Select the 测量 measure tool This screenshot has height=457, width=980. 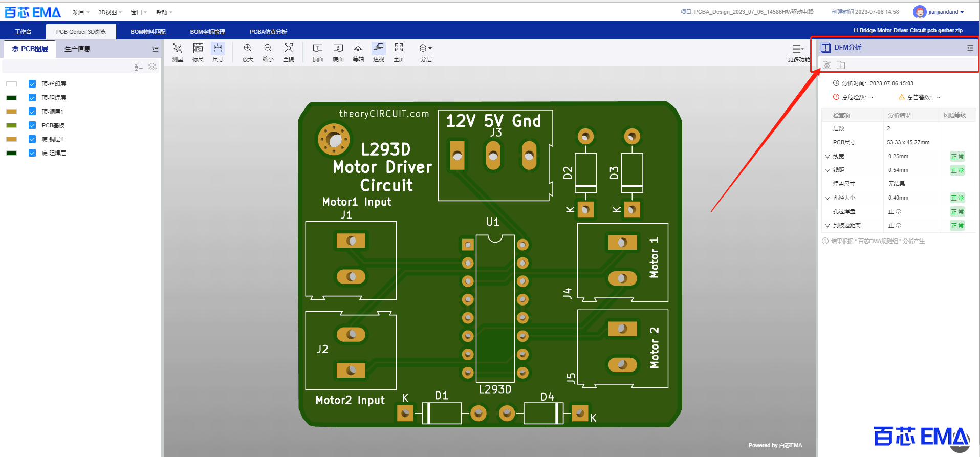click(x=178, y=52)
